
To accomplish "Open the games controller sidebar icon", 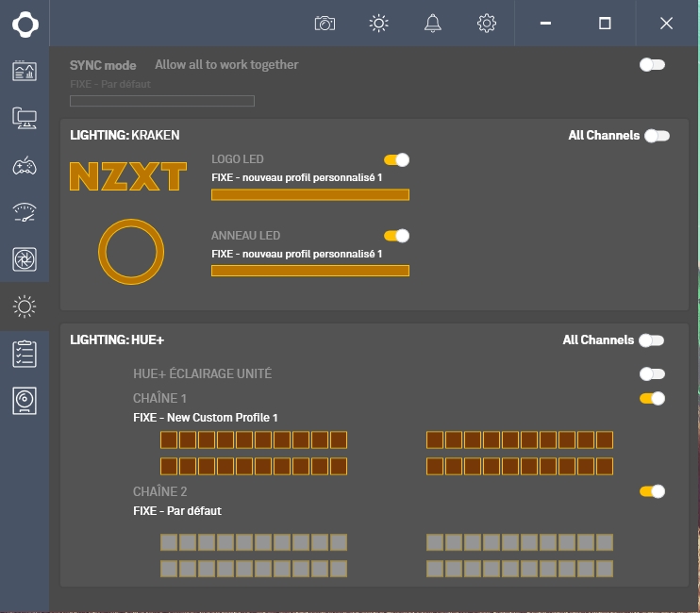I will tap(25, 166).
